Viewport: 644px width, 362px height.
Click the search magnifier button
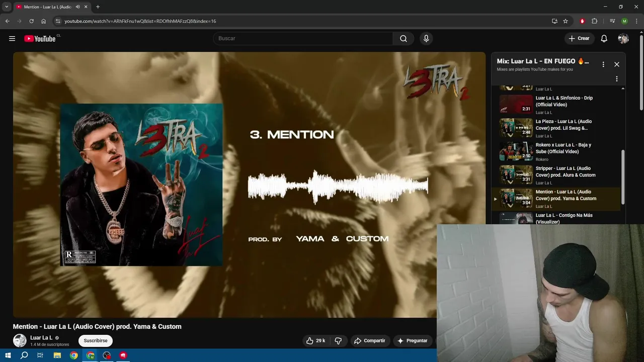[404, 39]
